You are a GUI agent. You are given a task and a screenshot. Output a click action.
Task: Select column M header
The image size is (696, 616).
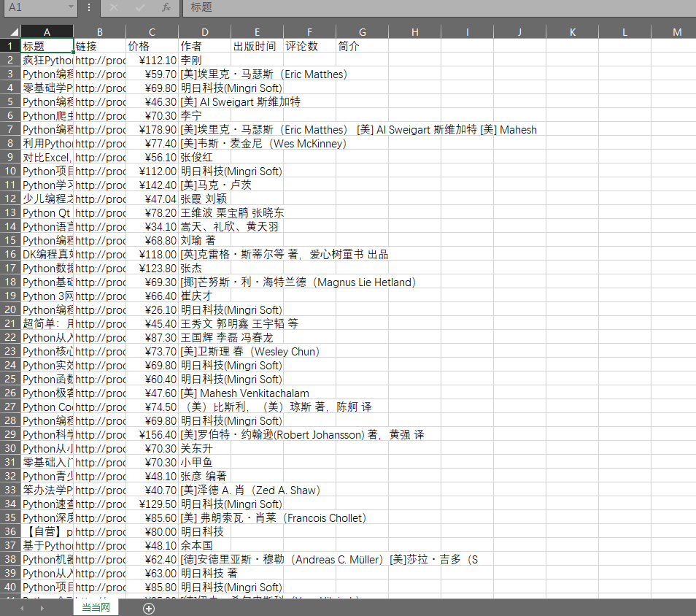coord(677,32)
